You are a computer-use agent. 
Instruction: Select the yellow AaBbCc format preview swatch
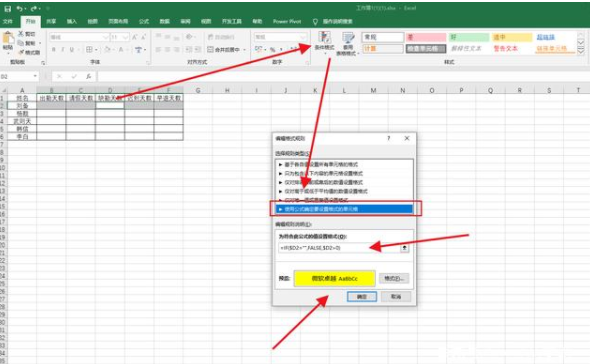click(x=335, y=279)
